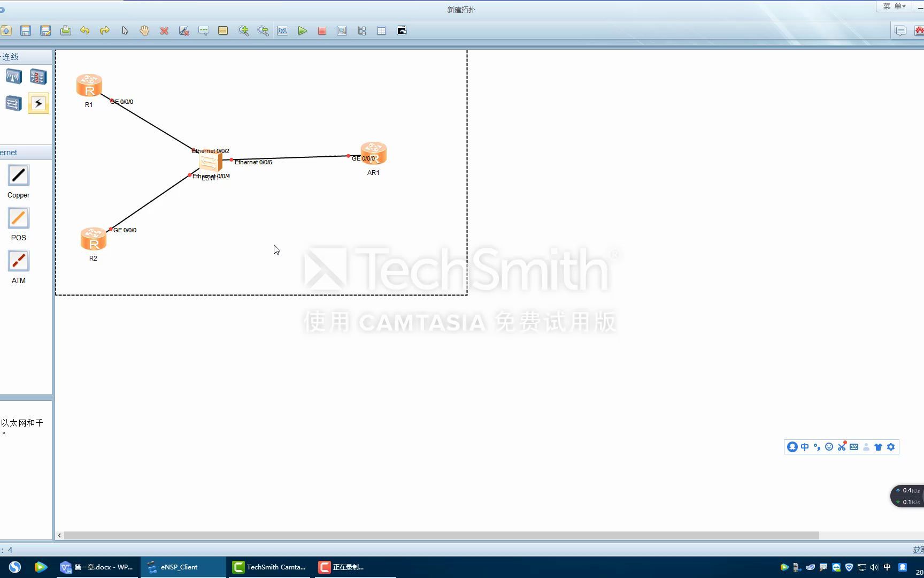
Task: Select router AR1 in the topology
Action: coord(373,154)
